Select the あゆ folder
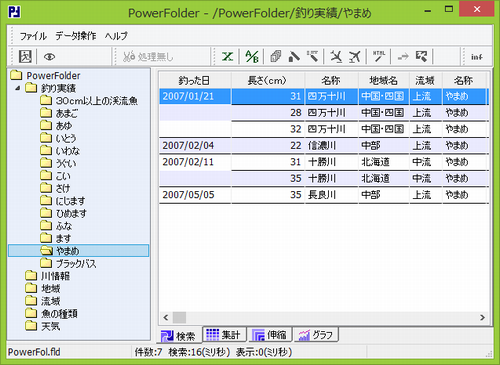 point(56,126)
